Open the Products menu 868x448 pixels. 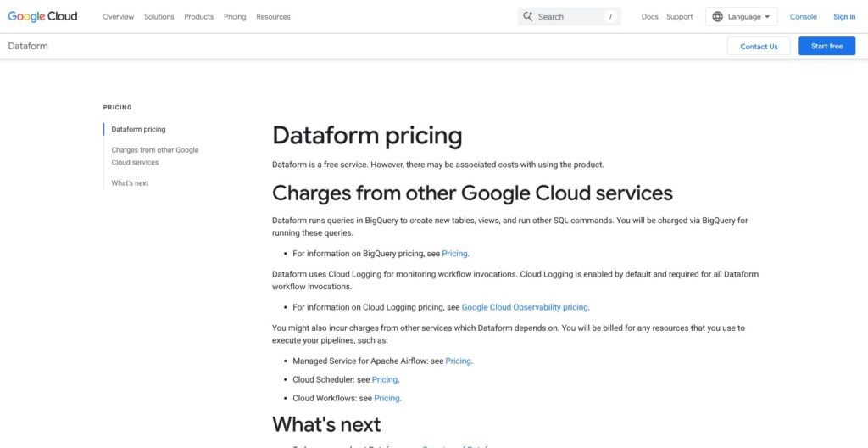pos(198,17)
